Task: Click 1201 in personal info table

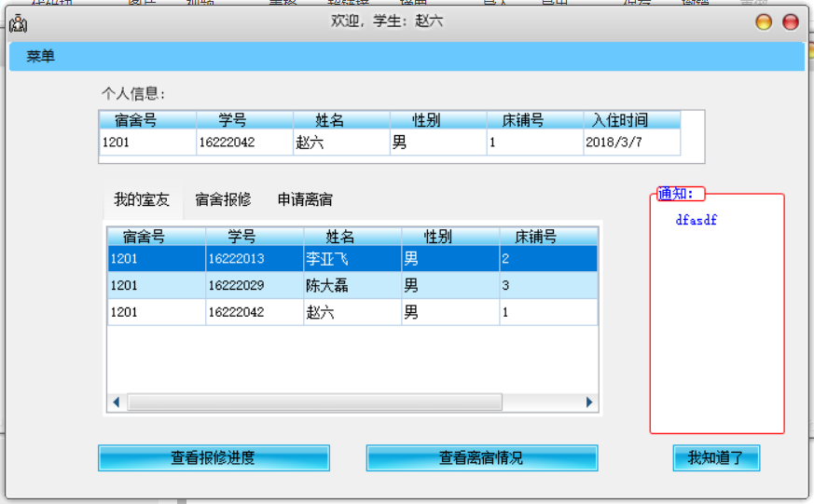Action: click(x=148, y=143)
